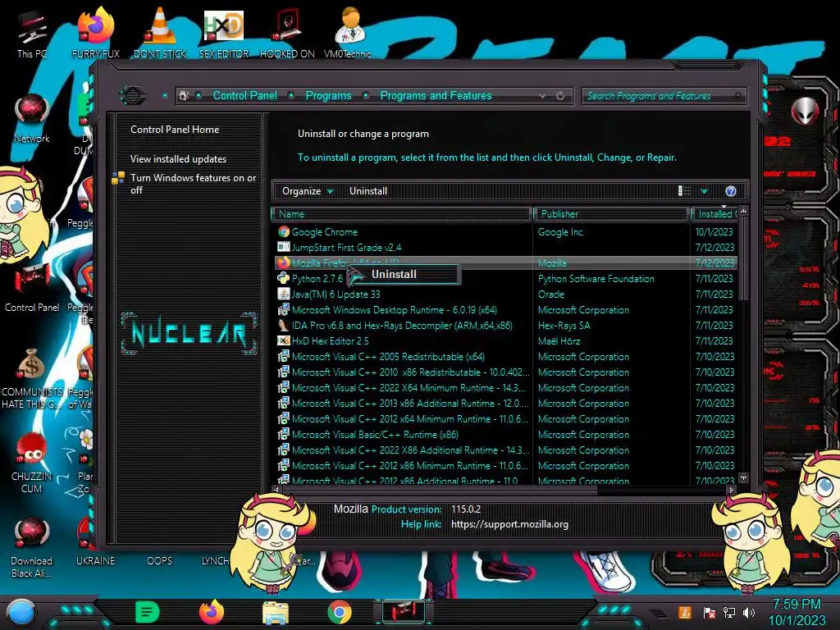
Task: Expand the address bar history dropdown
Action: tap(543, 96)
